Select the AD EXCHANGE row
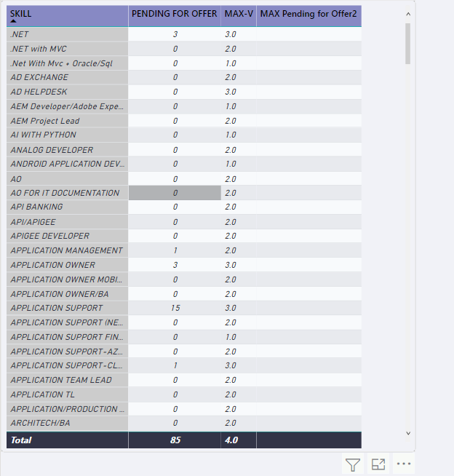Image resolution: width=454 pixels, height=476 pixels. point(184,77)
